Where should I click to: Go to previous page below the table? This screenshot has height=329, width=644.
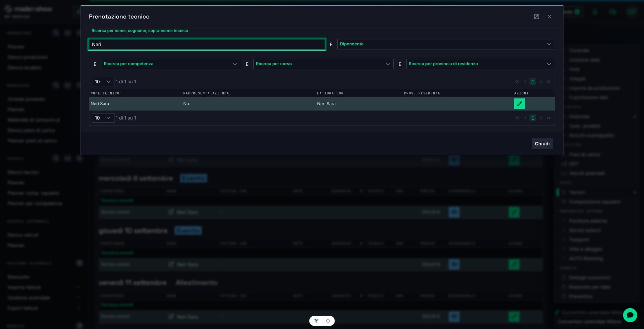pyautogui.click(x=525, y=118)
